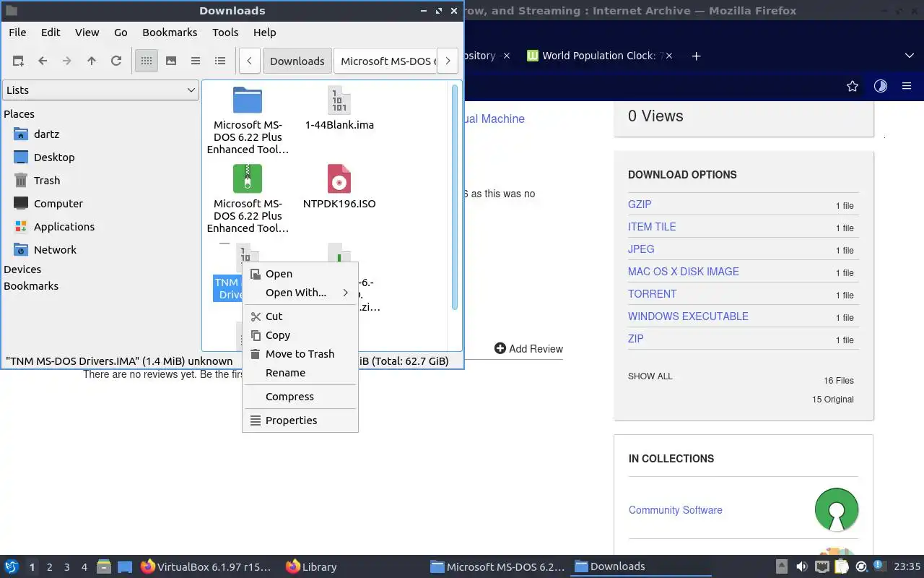
Task: Open the clipboard manager tray icon
Action: [841, 567]
